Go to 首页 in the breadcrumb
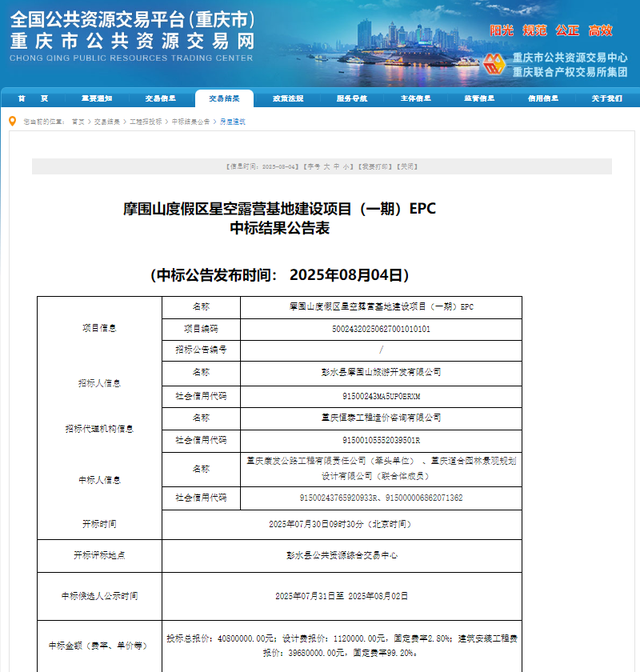Image resolution: width=640 pixels, height=672 pixels. click(x=78, y=122)
